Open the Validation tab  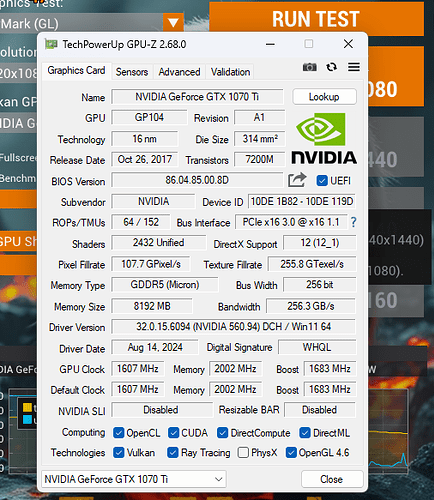click(230, 72)
